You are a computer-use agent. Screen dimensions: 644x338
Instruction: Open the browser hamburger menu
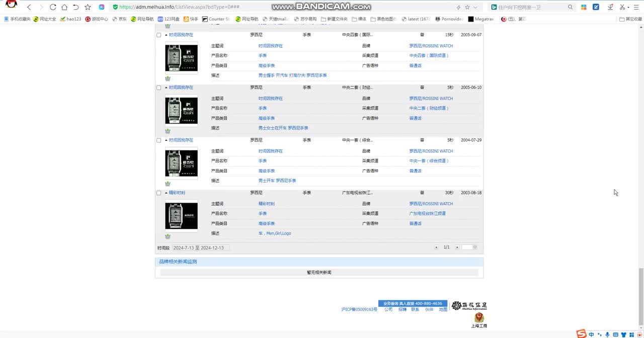tap(636, 7)
